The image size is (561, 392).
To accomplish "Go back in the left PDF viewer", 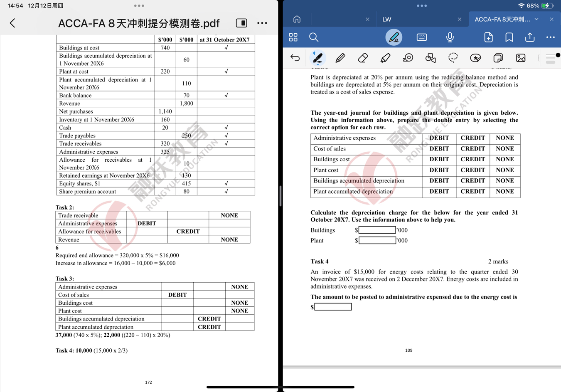I will [x=12, y=23].
